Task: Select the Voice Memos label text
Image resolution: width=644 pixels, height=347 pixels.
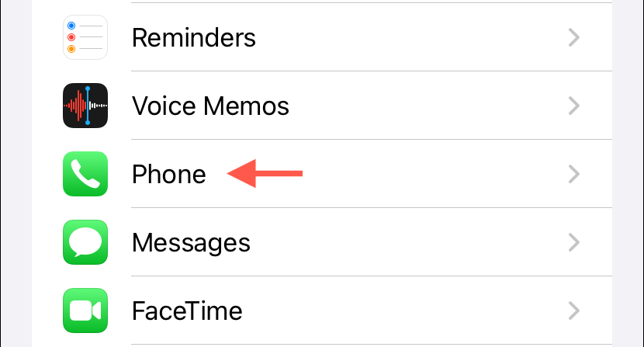Action: coord(210,106)
